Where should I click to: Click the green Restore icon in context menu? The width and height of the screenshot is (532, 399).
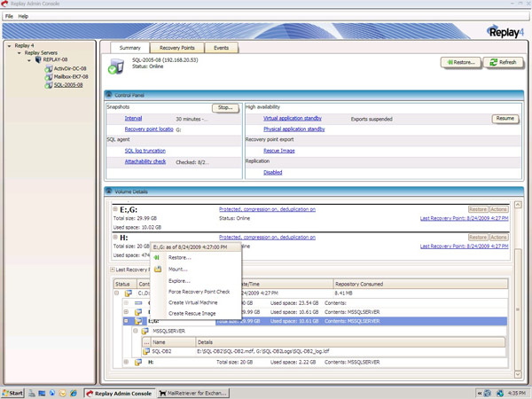[157, 257]
